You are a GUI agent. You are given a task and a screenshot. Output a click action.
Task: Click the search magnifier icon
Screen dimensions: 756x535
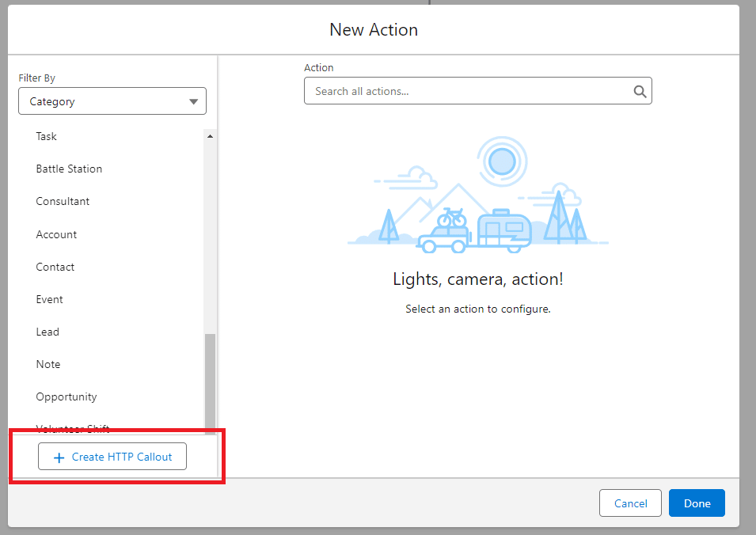tap(640, 91)
